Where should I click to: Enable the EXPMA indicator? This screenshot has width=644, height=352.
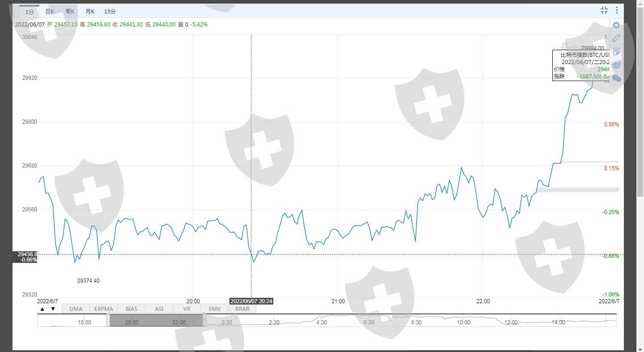pos(104,309)
